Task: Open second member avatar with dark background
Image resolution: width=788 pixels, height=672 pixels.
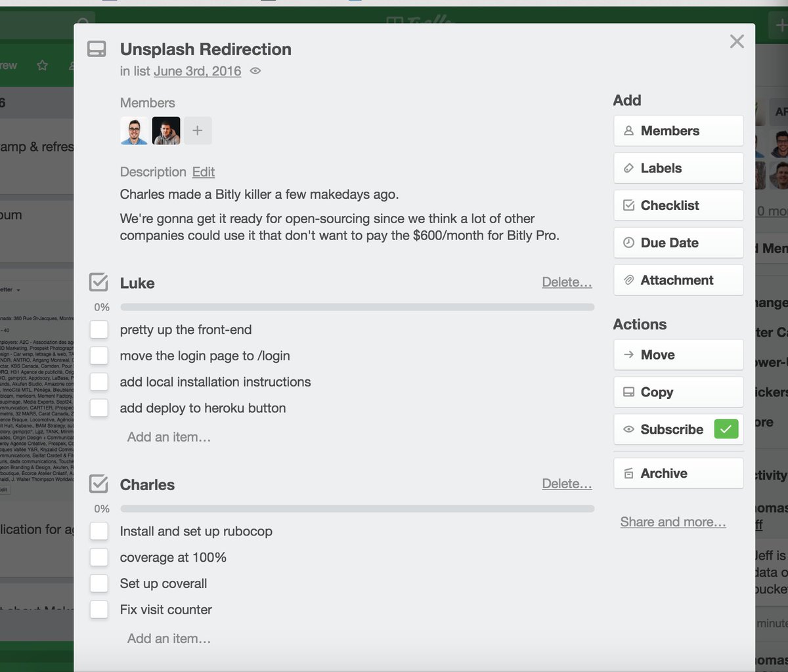Action: (166, 131)
